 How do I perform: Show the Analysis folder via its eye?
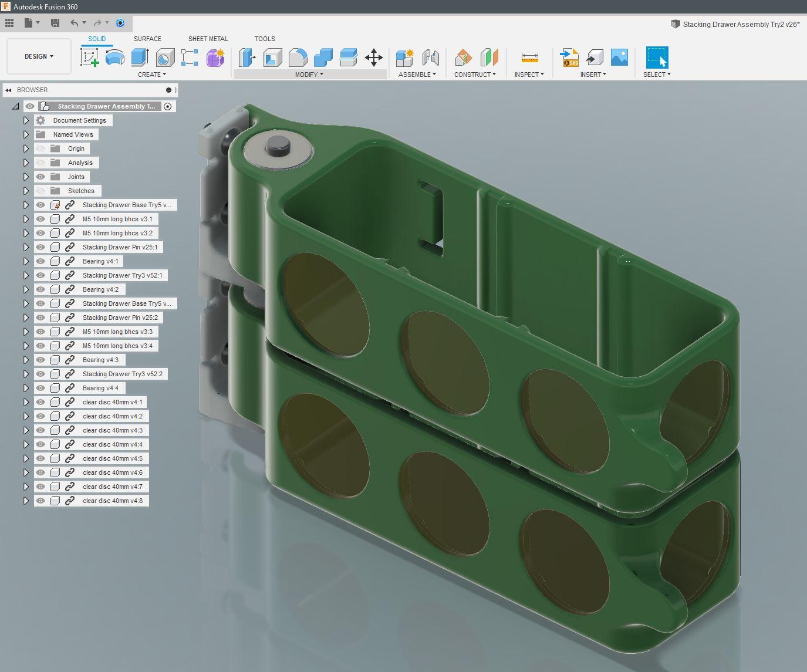coord(40,163)
